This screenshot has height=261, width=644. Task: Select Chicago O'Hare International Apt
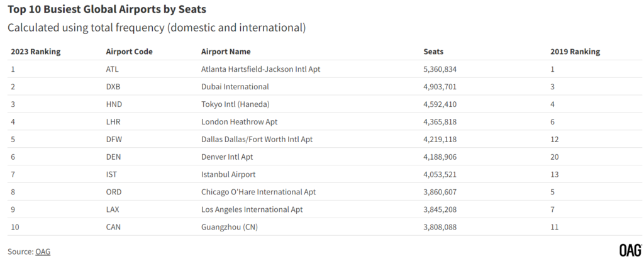pyautogui.click(x=258, y=192)
